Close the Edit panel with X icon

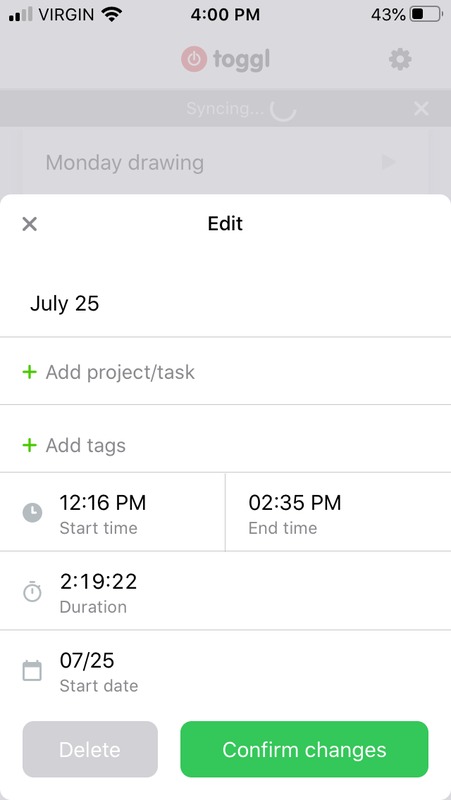coord(30,224)
